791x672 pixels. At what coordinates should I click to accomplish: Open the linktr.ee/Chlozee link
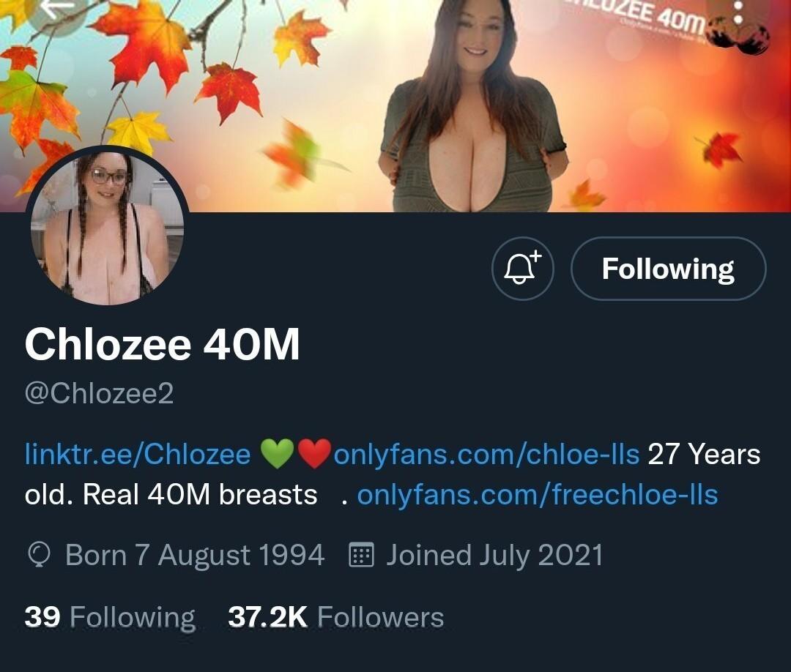click(x=138, y=454)
